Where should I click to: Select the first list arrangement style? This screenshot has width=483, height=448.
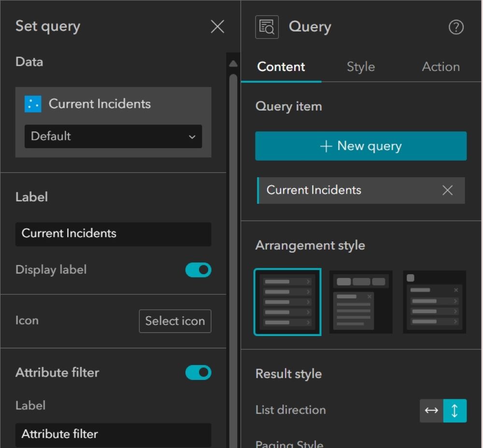tap(287, 301)
